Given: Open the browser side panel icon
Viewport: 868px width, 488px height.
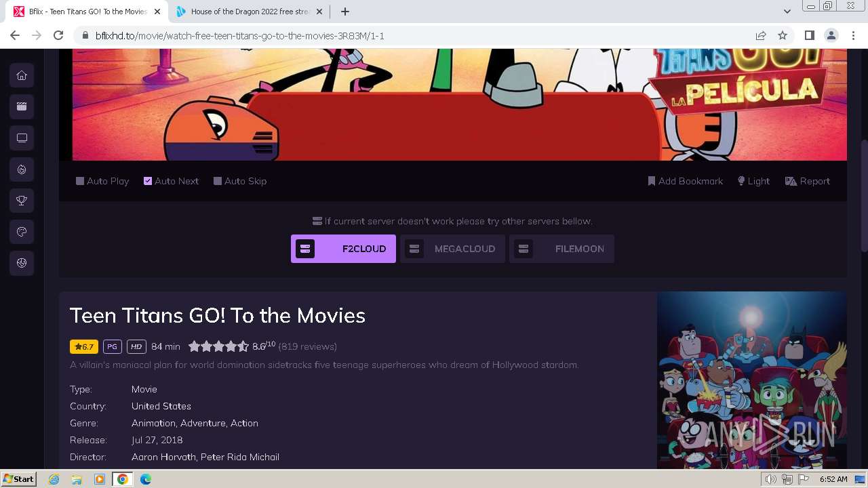Looking at the screenshot, I should coord(809,35).
